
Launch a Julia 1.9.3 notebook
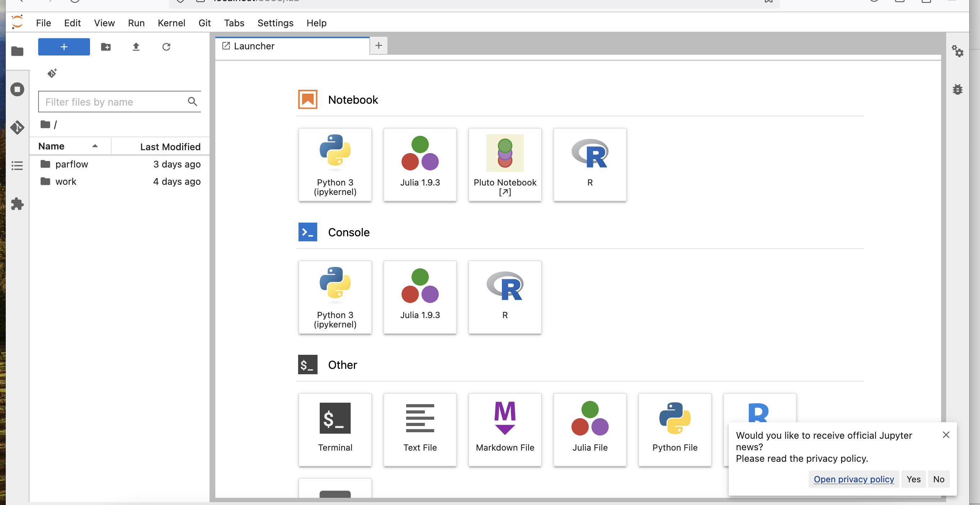(x=420, y=164)
